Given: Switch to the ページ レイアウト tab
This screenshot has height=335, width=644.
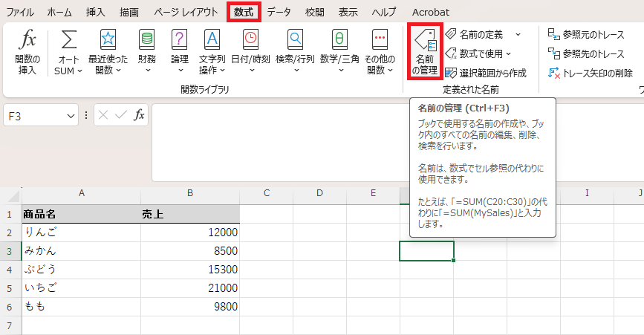Looking at the screenshot, I should (186, 13).
